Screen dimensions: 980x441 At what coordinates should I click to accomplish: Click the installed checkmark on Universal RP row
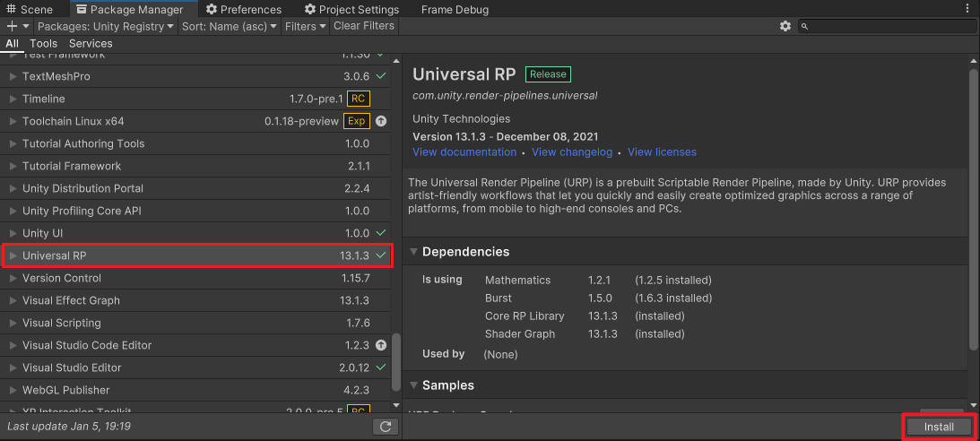[x=381, y=255]
